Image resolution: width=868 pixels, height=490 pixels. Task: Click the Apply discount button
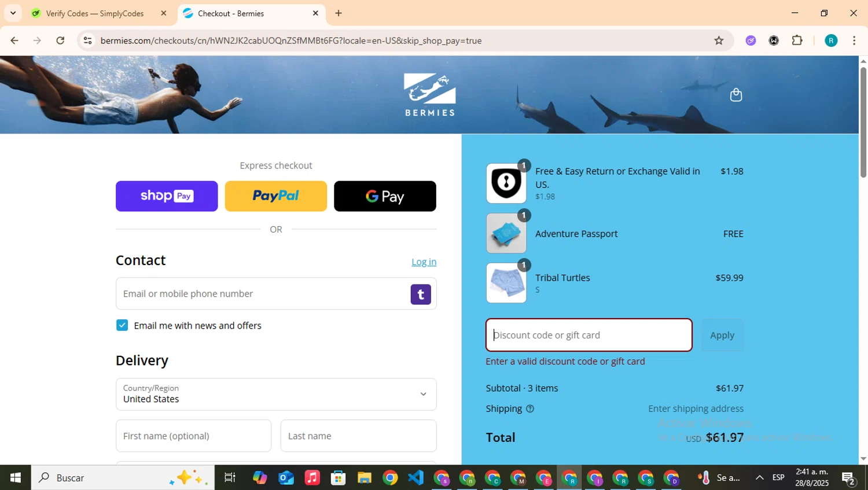(x=722, y=335)
